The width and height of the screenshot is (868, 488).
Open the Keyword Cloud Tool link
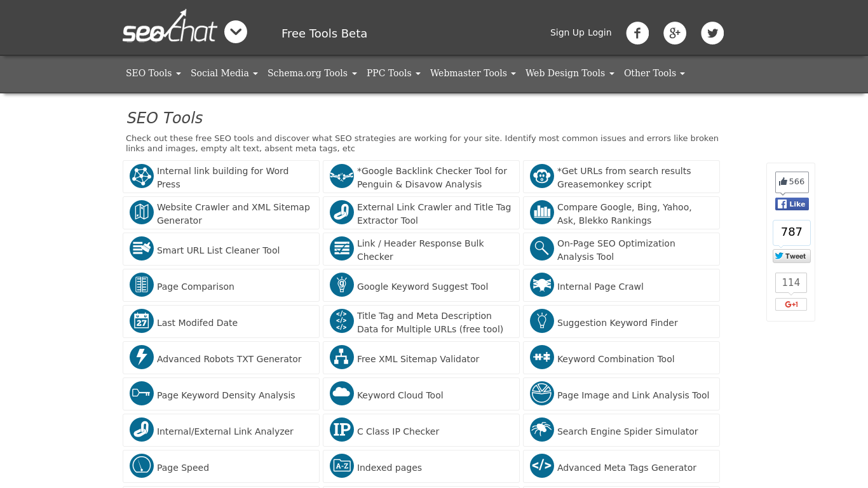pos(400,395)
